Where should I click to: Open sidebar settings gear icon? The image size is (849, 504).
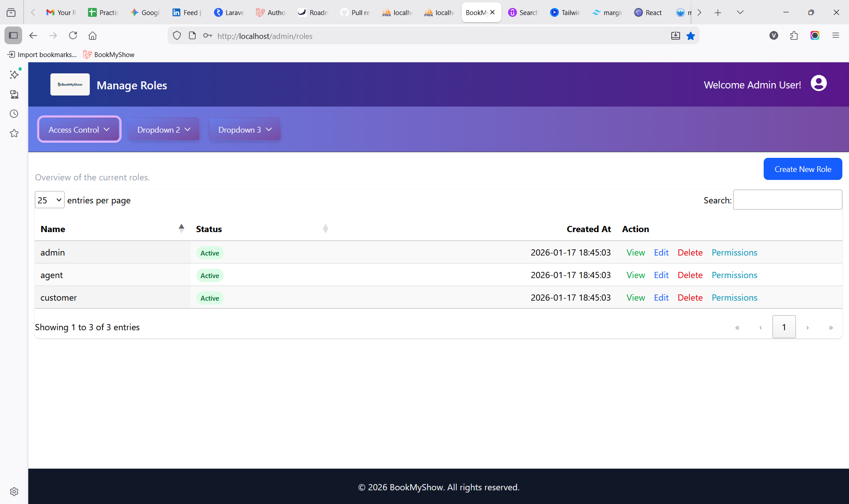pyautogui.click(x=14, y=491)
